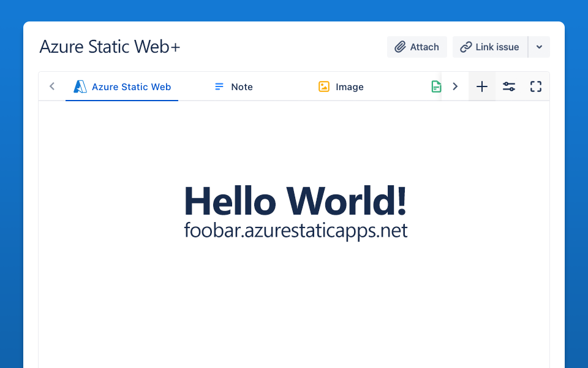Add a new tab with plus icon
The width and height of the screenshot is (588, 368).
tap(482, 86)
